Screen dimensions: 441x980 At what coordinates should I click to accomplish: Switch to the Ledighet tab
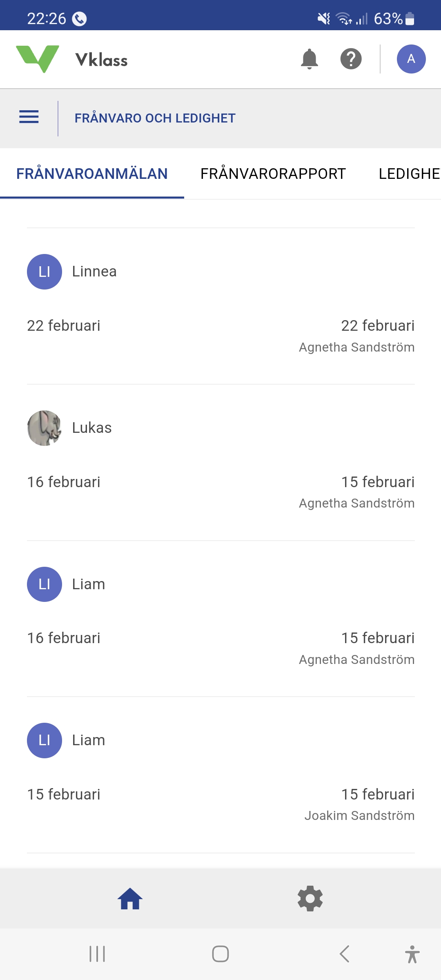coord(409,174)
